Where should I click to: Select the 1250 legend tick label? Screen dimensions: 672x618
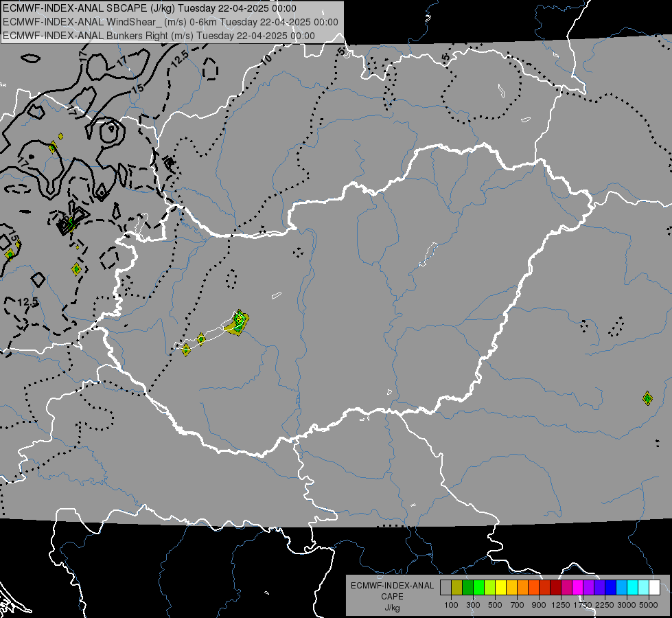(x=561, y=605)
